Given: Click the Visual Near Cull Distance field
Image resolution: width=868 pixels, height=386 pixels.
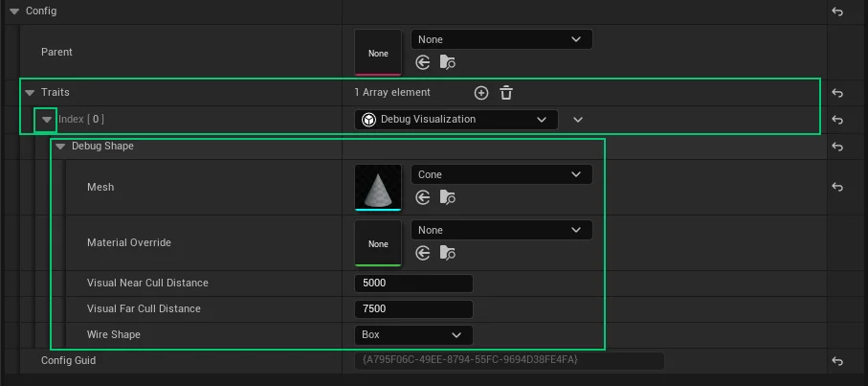Looking at the screenshot, I should pos(412,284).
